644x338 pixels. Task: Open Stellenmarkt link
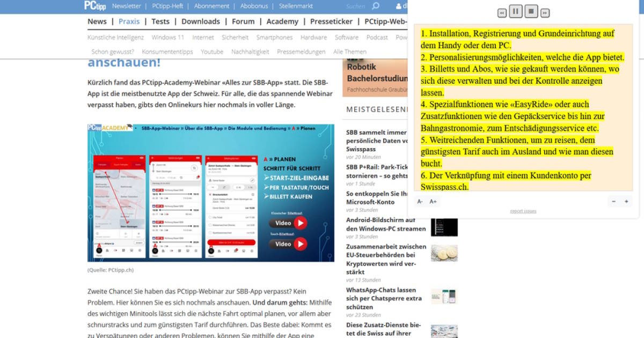tap(296, 6)
